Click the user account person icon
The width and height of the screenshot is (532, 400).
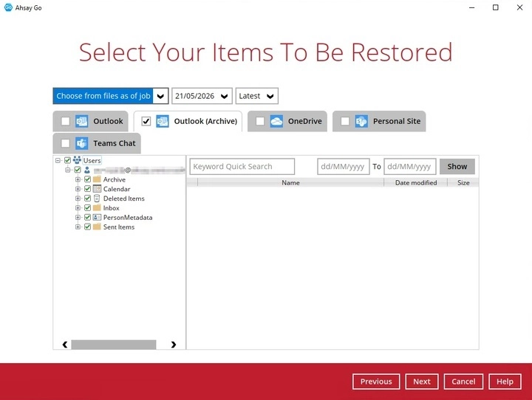(87, 170)
